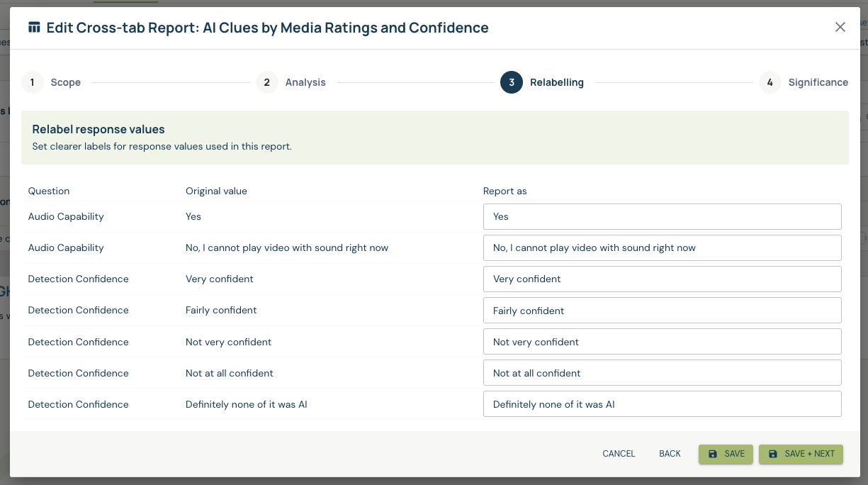This screenshot has width=868, height=485.
Task: Click the 'Report as' column header
Action: (x=505, y=191)
